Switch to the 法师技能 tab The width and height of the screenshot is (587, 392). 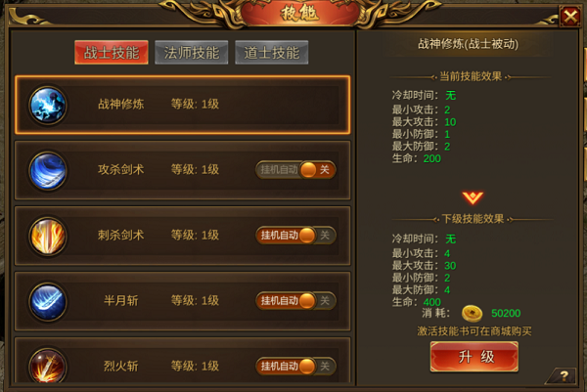[x=192, y=53]
